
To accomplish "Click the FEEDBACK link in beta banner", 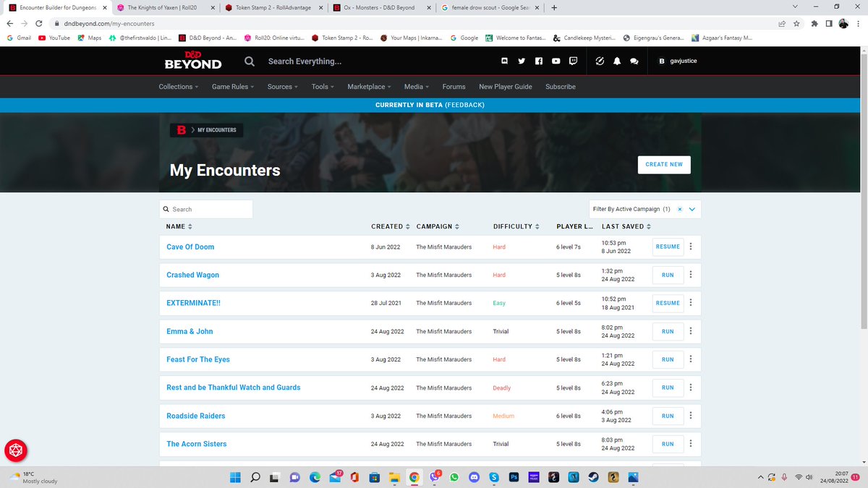I will coord(465,105).
